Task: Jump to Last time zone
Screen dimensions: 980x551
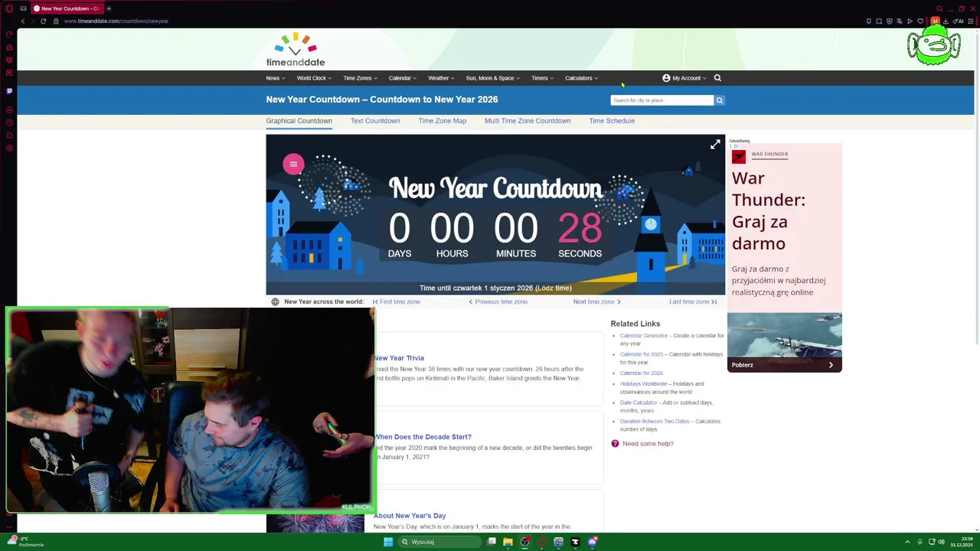Action: (693, 302)
